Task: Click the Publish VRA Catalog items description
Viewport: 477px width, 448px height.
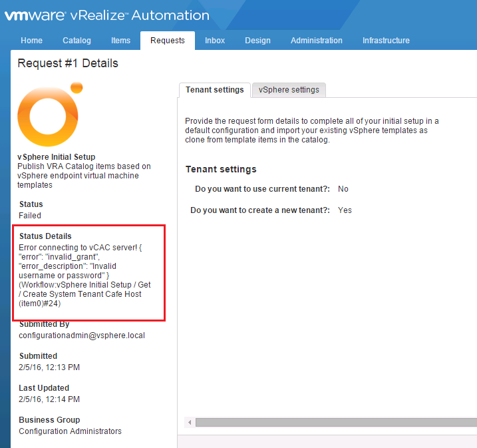Action: click(x=84, y=176)
